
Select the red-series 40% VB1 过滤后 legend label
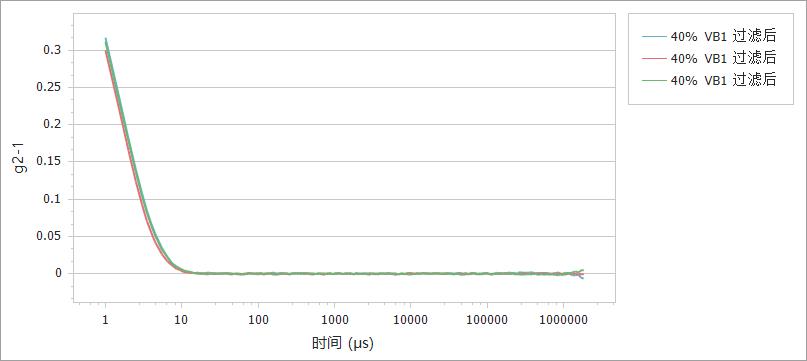723,59
